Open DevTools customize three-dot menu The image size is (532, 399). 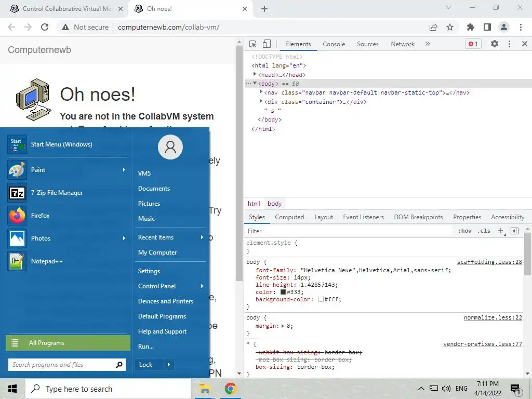coord(509,44)
